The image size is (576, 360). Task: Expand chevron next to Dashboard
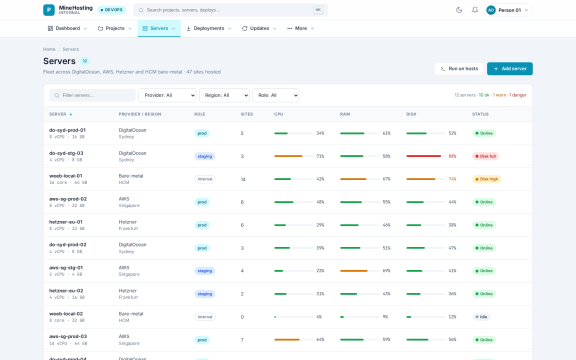coord(85,28)
